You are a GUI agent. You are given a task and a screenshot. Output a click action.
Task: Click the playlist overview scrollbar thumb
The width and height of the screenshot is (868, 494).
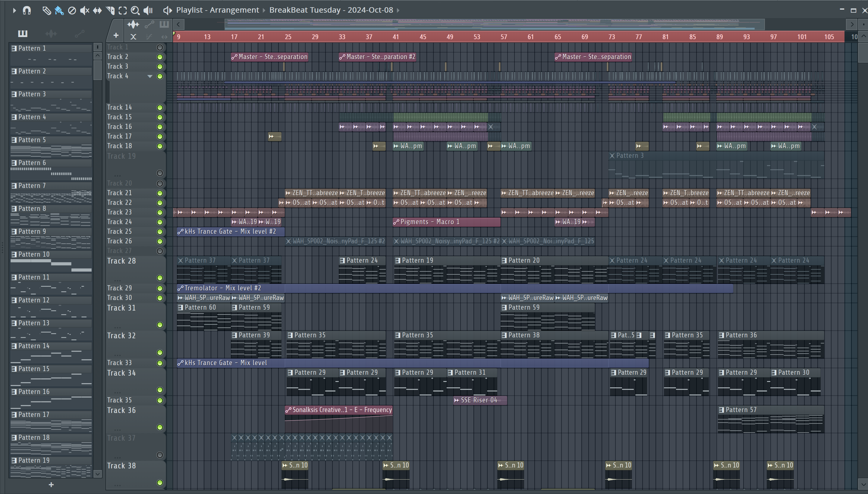pyautogui.click(x=495, y=24)
